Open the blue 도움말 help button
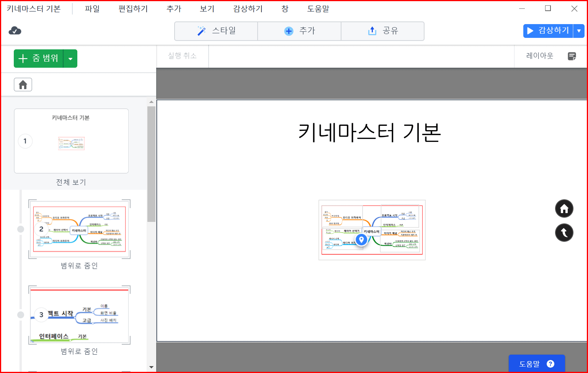588x373 pixels. coord(537,364)
